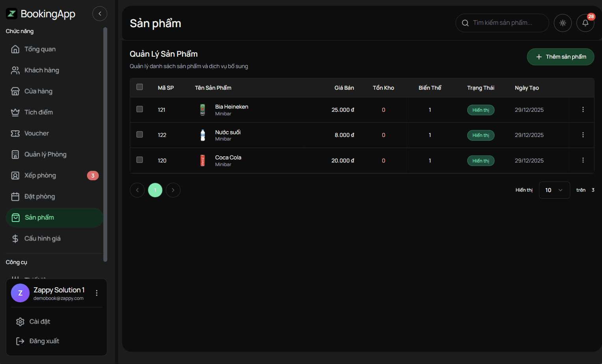Open the Zappy Solution 1 account options menu
602x364 pixels.
tap(97, 293)
